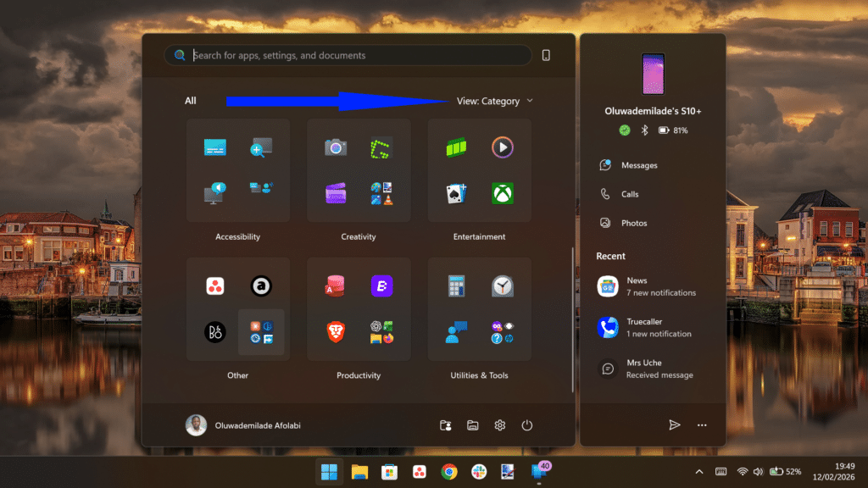Open the View: Category dropdown
The width and height of the screenshot is (868, 488).
click(x=494, y=101)
